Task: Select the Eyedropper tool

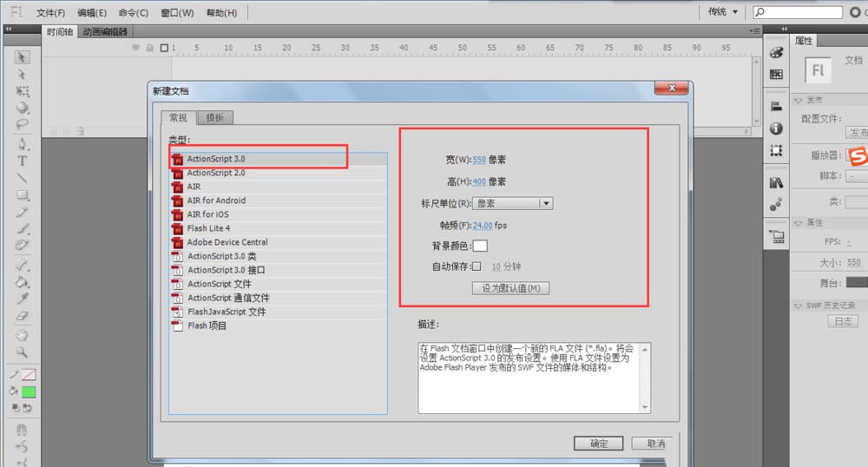Action: click(23, 299)
